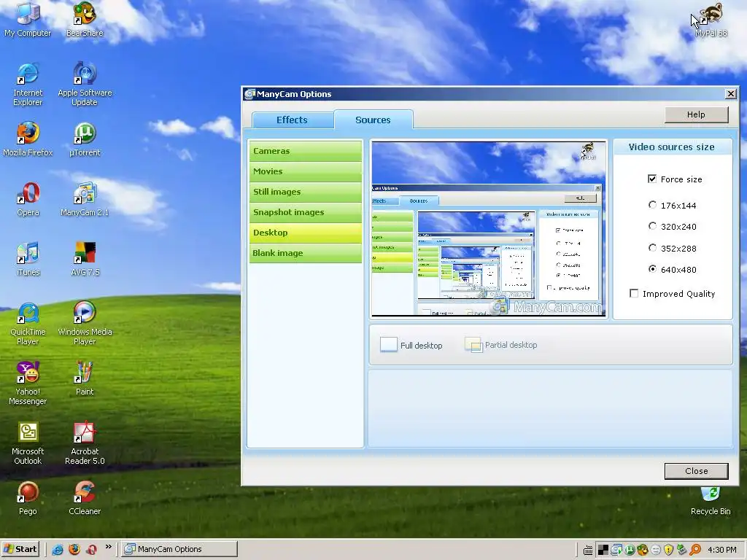The height and width of the screenshot is (560, 747).
Task: Uncheck the Force size checkbox
Action: coord(652,179)
